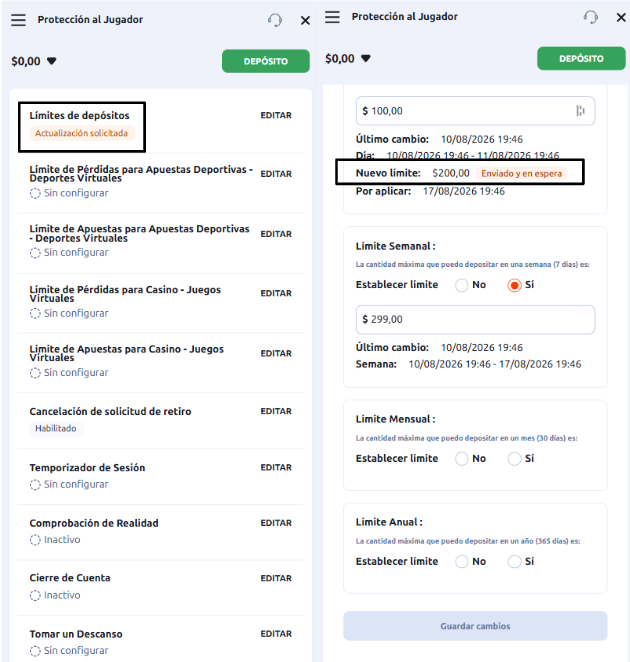
Task: Edit Tomar un Descanso setting
Action: 276,634
